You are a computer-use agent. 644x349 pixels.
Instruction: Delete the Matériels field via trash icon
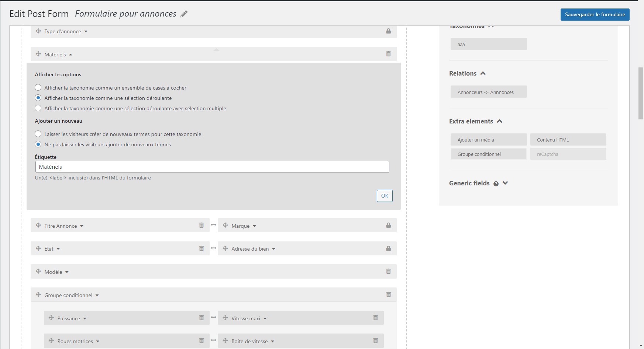(388, 54)
